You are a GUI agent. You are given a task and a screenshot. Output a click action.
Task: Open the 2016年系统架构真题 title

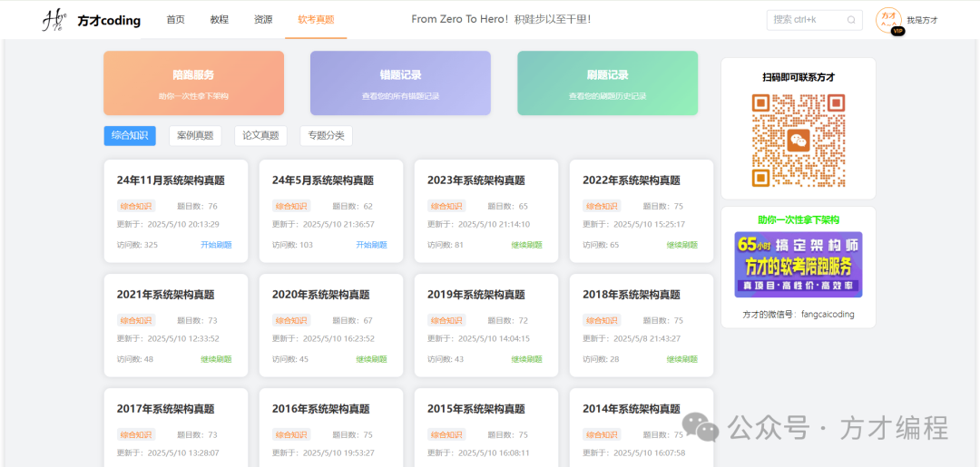[x=321, y=409]
